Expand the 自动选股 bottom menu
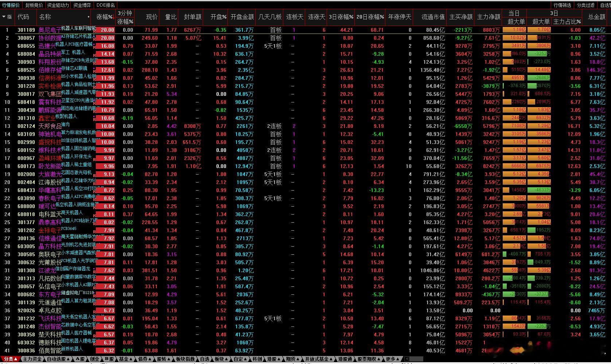 (58, 359)
